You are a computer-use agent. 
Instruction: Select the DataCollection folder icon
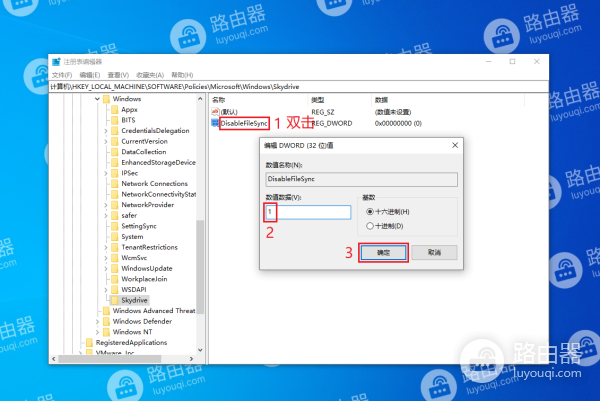[114, 152]
